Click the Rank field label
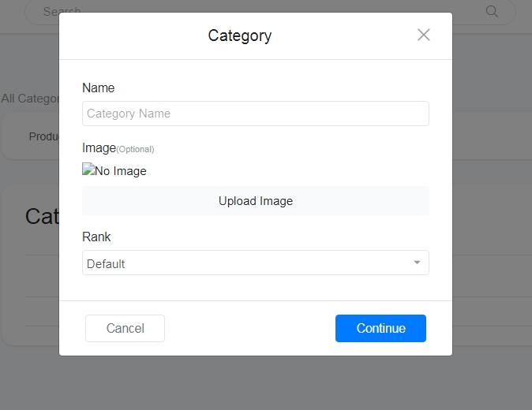The width and height of the screenshot is (532, 410). 96,237
